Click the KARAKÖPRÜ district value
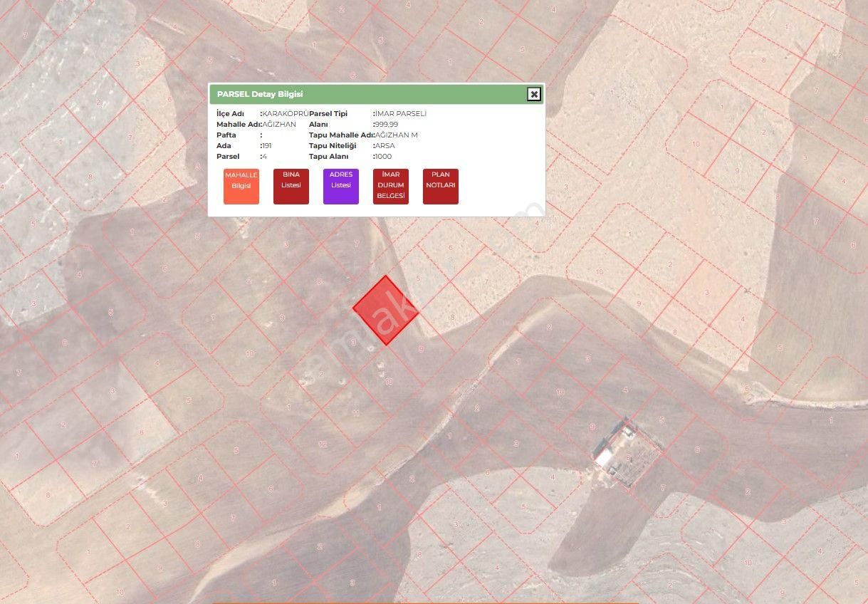 (x=286, y=114)
